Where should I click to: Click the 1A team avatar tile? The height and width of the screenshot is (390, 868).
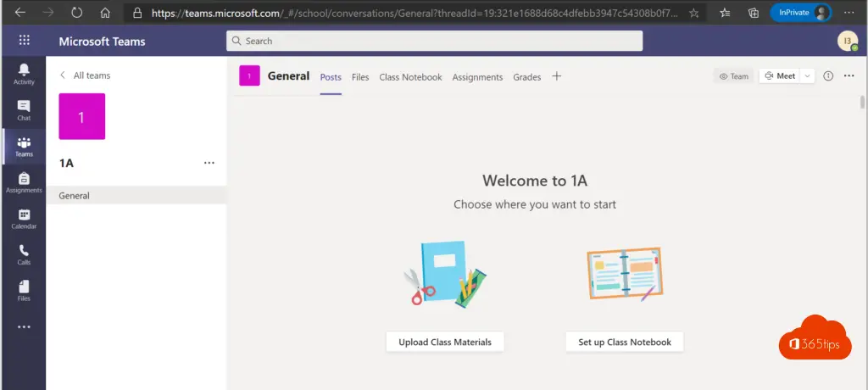[82, 116]
